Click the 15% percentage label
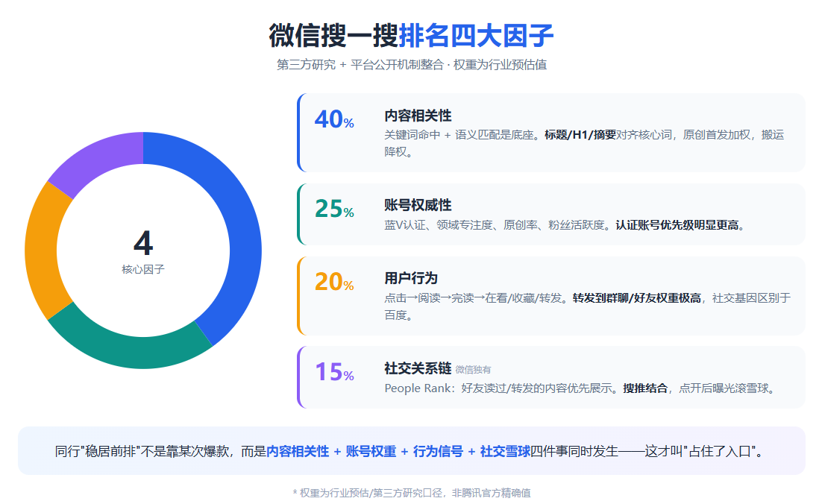Viewport: 822px width, 504px height. coord(334,373)
